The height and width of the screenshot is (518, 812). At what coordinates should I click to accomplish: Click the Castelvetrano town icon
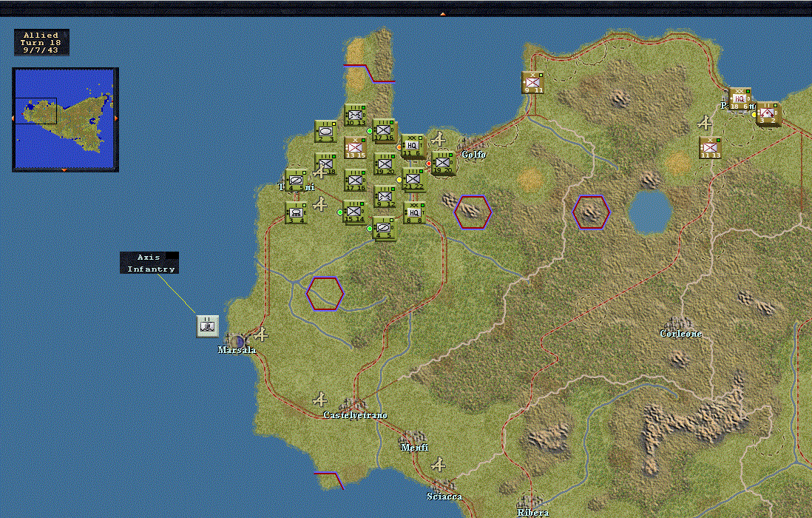click(353, 405)
